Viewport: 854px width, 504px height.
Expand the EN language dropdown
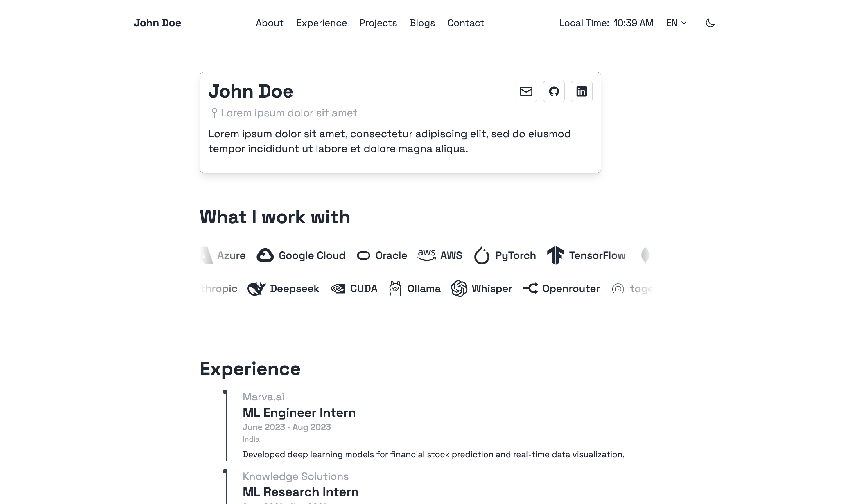click(x=676, y=23)
